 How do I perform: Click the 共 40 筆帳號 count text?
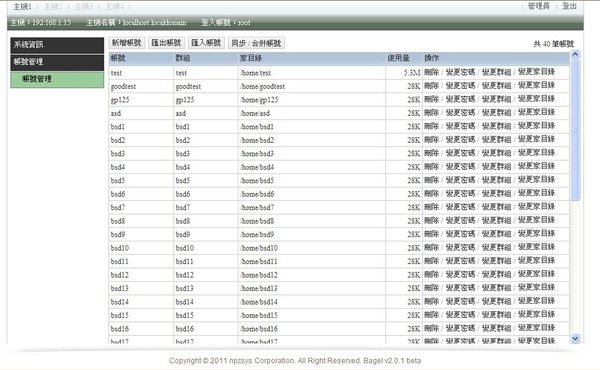(x=553, y=44)
